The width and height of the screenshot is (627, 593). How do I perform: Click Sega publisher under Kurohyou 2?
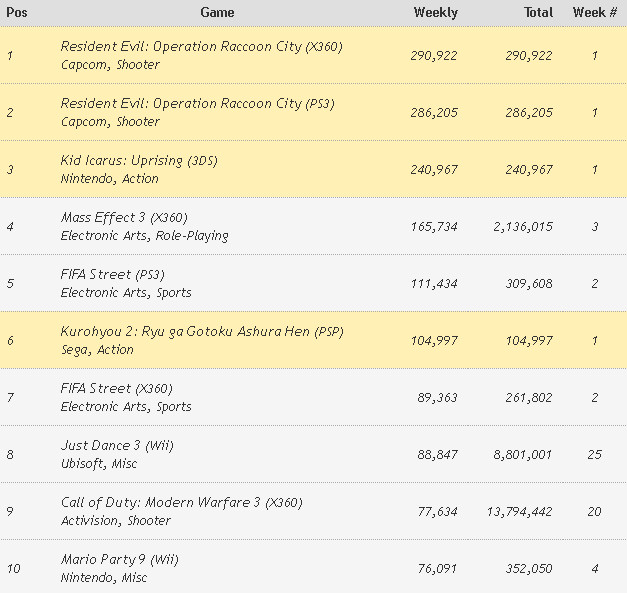tap(75, 350)
